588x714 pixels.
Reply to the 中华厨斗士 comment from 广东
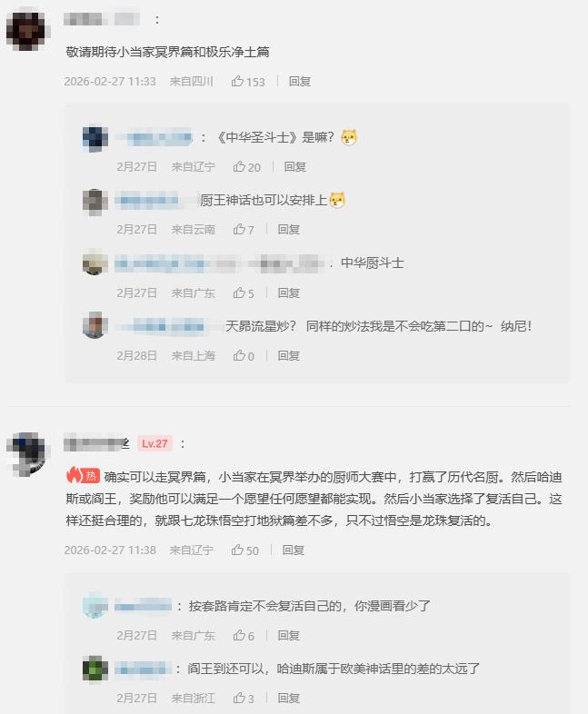tap(289, 293)
